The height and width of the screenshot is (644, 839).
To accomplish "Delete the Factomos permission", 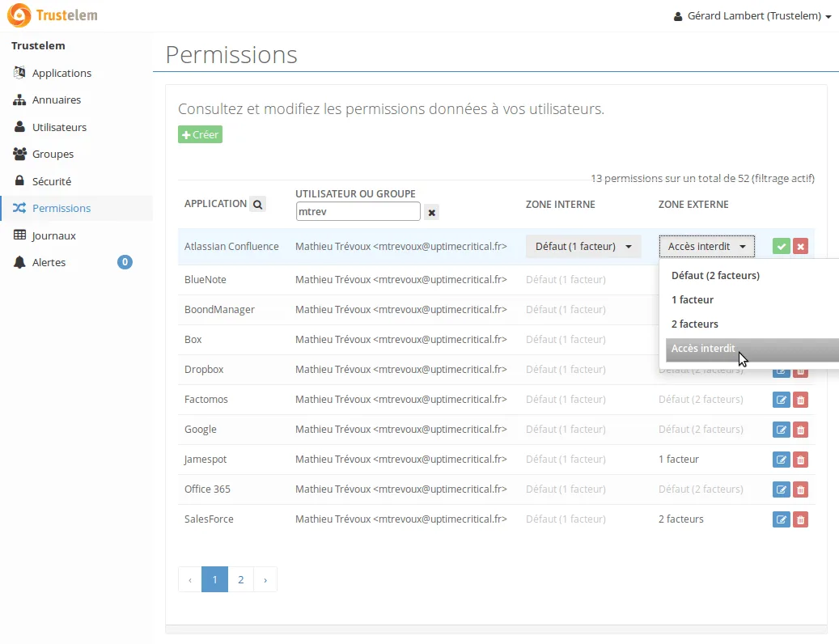I will (x=800, y=400).
